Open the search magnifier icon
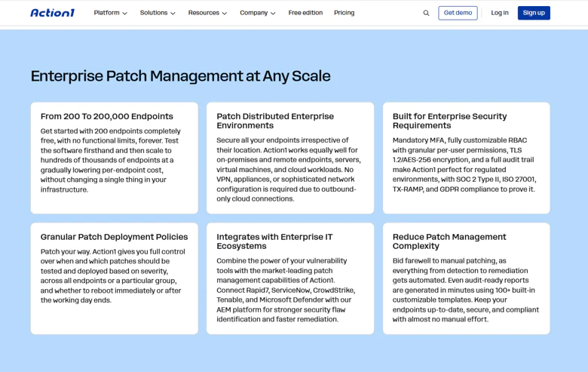The image size is (588, 372). coord(426,13)
